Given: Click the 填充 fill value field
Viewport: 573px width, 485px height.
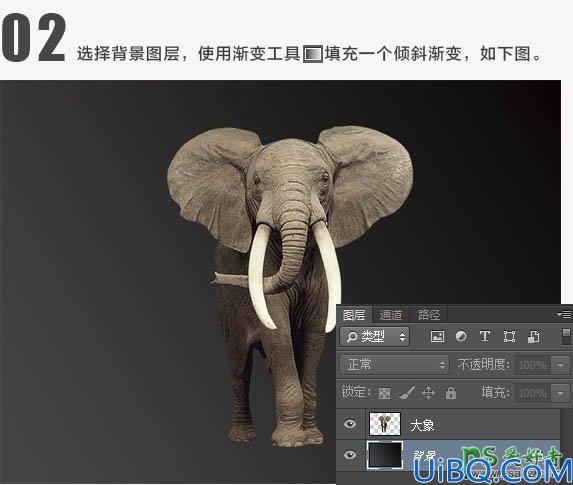Looking at the screenshot, I should coord(533,393).
